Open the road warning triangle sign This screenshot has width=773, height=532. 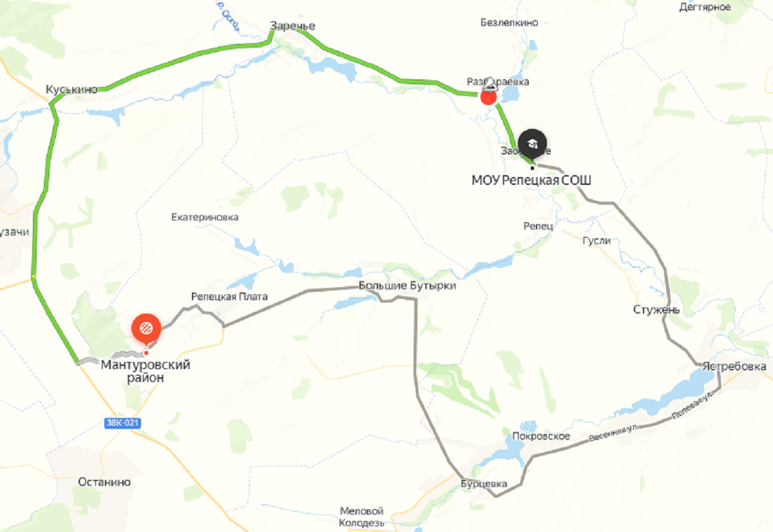(x=491, y=83)
